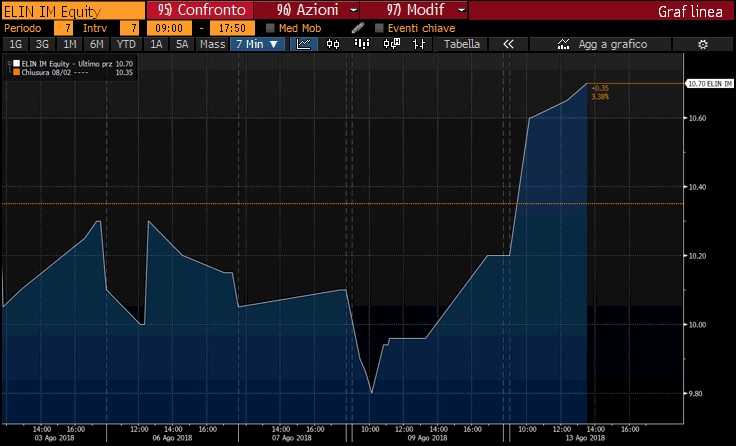Viewport: 737px width, 446px height.
Task: Click the 13 Ago 2018 date label
Action: coord(584,438)
